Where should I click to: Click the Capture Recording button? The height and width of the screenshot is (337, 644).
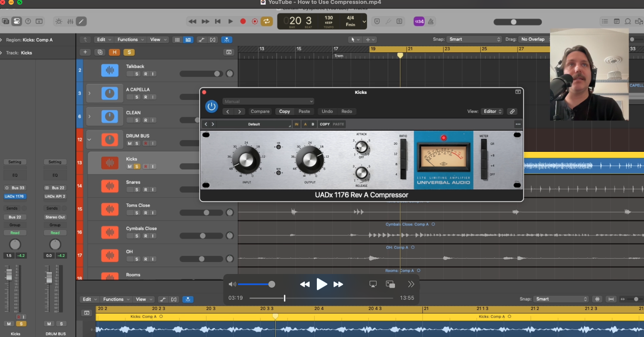[x=255, y=21]
